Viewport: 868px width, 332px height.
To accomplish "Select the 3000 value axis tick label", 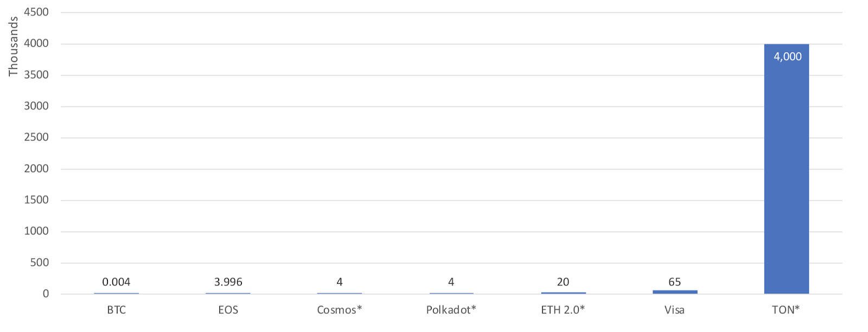I will pos(36,106).
